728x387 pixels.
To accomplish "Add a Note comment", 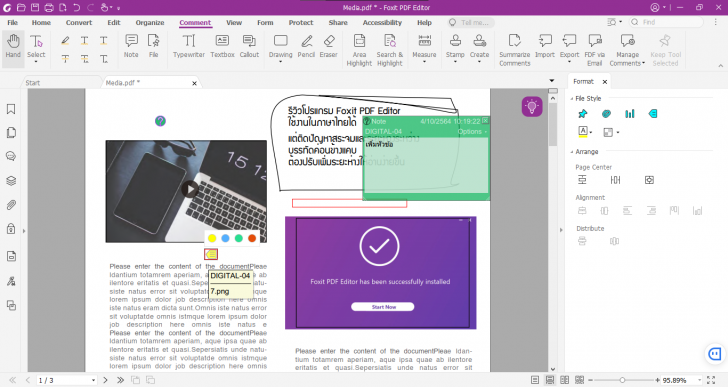I will tap(131, 47).
